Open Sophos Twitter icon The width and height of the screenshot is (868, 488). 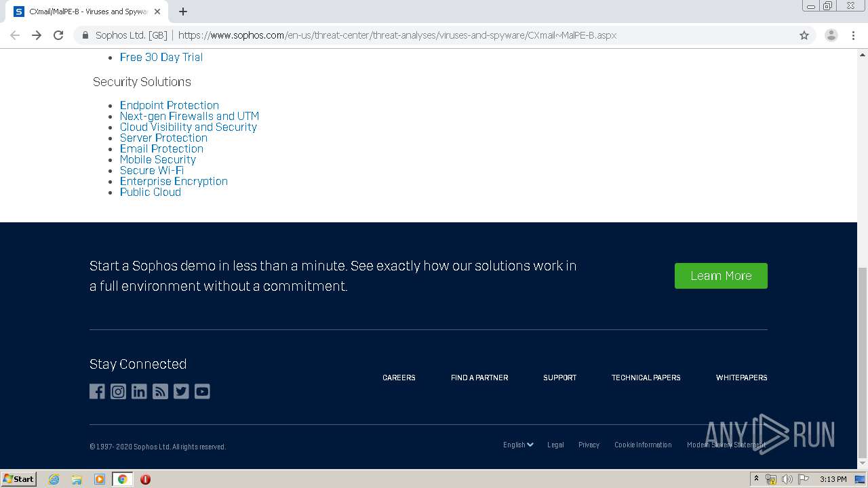[181, 392]
